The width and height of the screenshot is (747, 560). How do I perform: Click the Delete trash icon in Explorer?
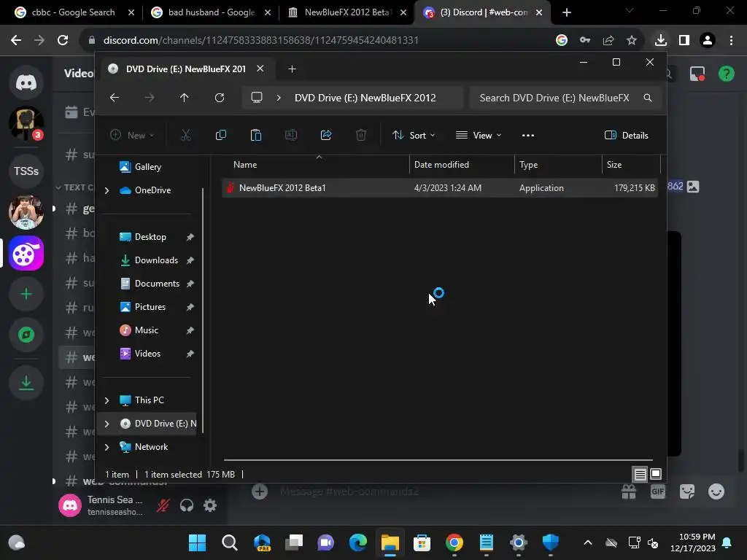(x=361, y=135)
